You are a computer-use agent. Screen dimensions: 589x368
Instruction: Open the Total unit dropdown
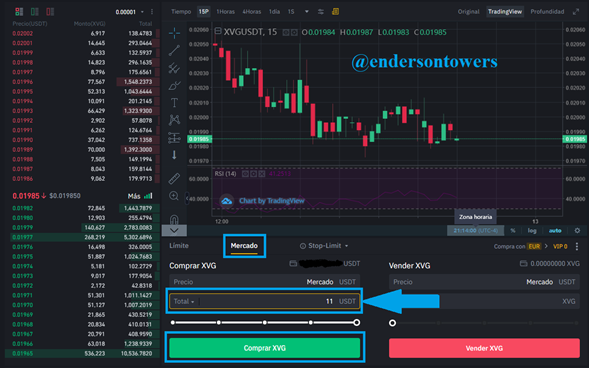(184, 301)
